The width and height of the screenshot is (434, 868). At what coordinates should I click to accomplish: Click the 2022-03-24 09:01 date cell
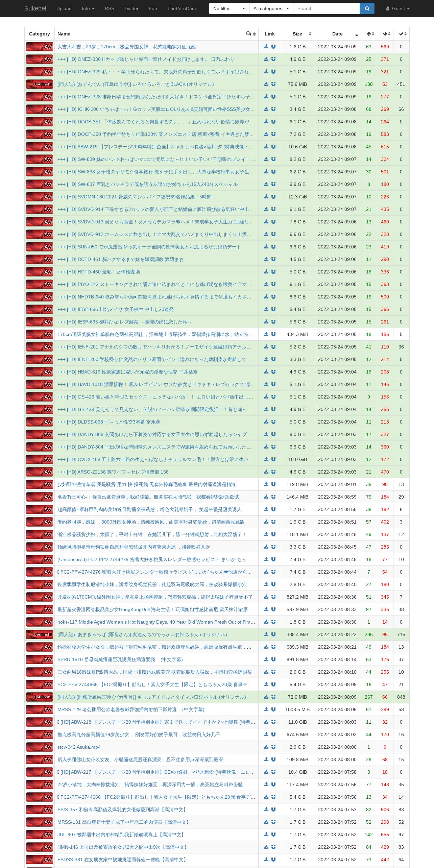(x=337, y=484)
